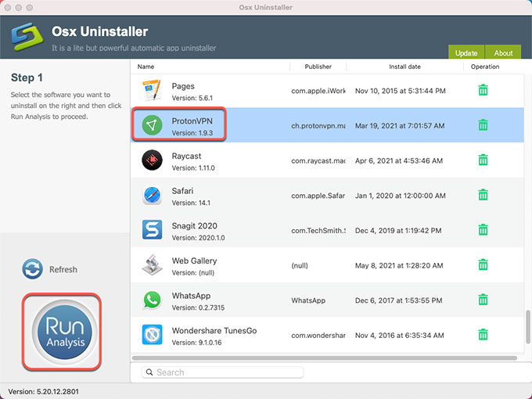
Task: Open the Update button
Action: (x=466, y=52)
